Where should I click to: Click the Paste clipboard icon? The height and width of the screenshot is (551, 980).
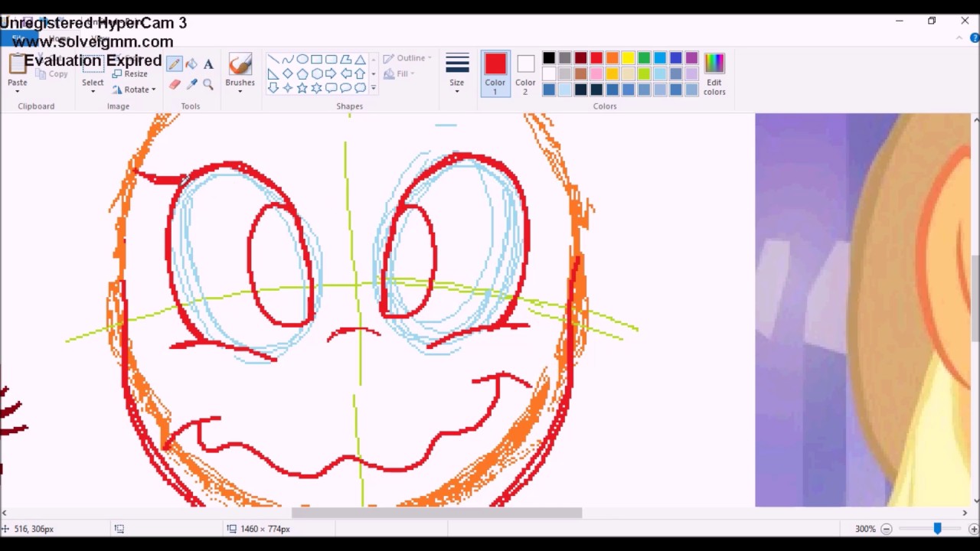point(17,64)
